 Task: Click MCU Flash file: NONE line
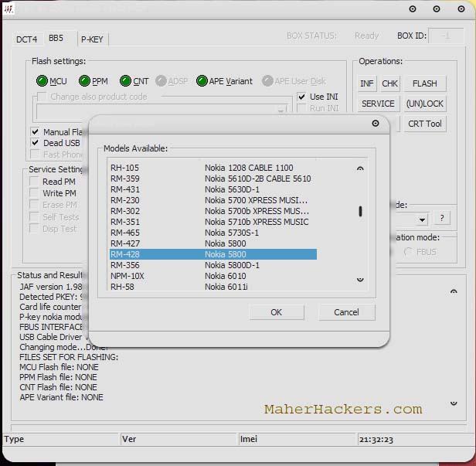click(x=59, y=367)
